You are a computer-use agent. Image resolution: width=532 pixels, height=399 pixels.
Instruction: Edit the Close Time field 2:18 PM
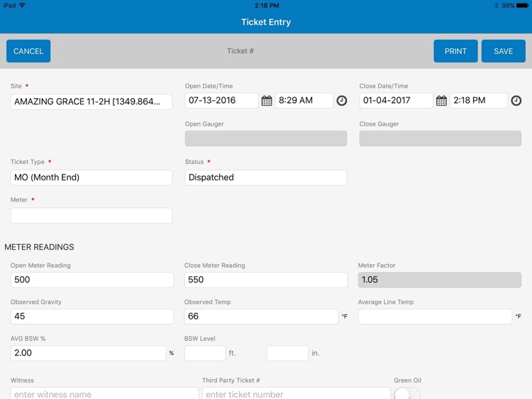(x=479, y=101)
